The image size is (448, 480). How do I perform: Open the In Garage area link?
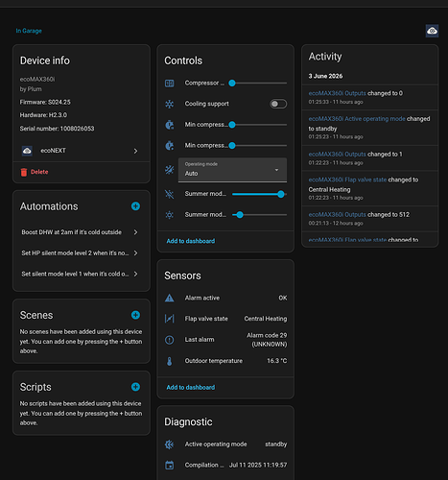[29, 31]
